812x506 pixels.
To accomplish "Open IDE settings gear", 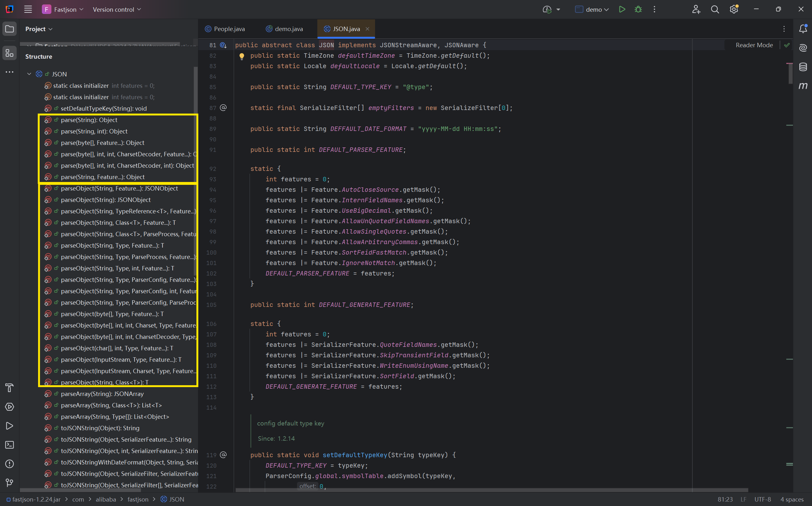I will [734, 10].
